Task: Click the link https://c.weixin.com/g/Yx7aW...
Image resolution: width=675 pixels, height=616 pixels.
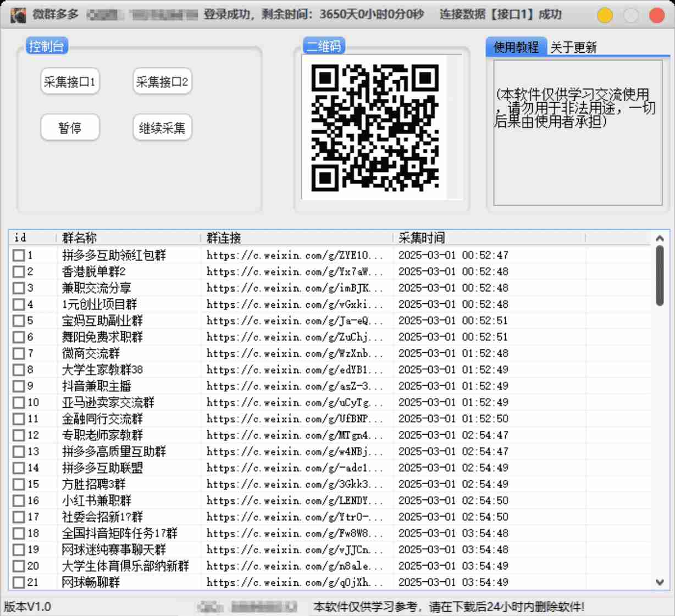Action: (x=295, y=271)
